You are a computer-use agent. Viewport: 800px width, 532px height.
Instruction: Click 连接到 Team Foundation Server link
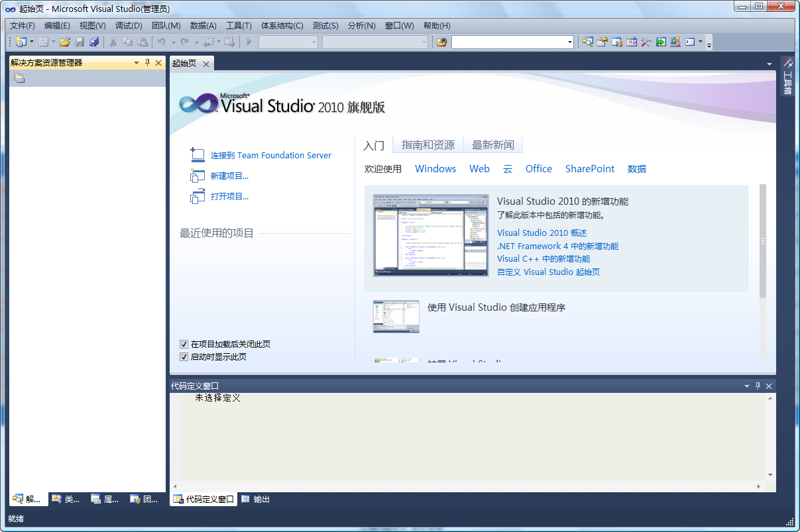(x=271, y=156)
